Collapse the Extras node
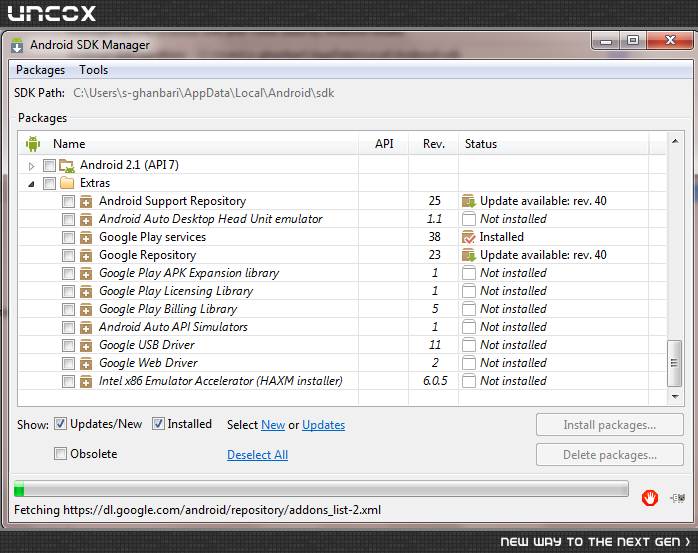 point(31,184)
